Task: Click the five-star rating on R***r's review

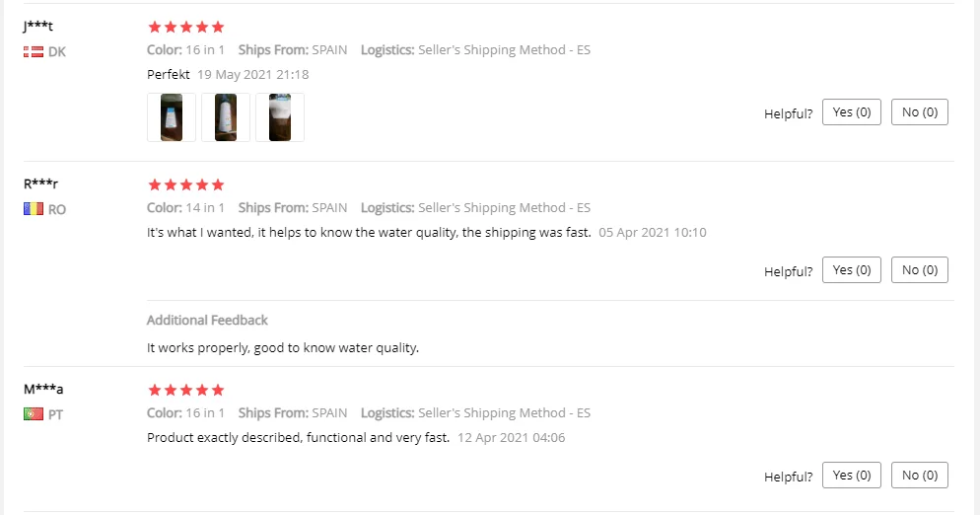Action: [185, 184]
